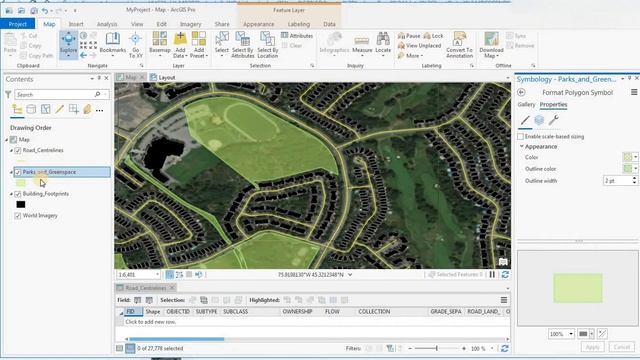Click the Add Data button
This screenshot has width=640, height=360.
coord(180,45)
